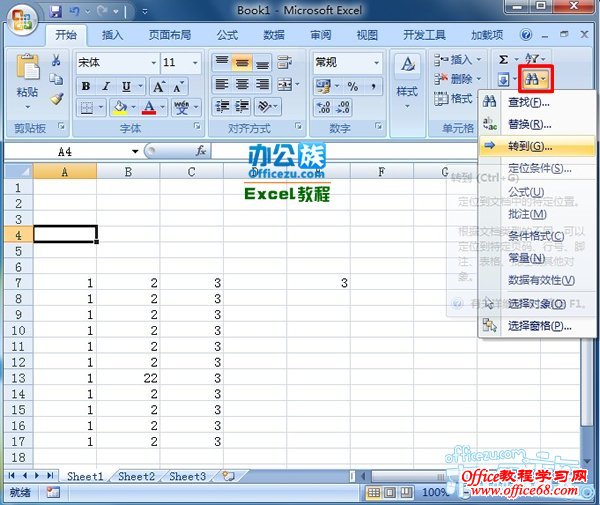Increase font size with large A
The image size is (600, 505).
(158, 86)
